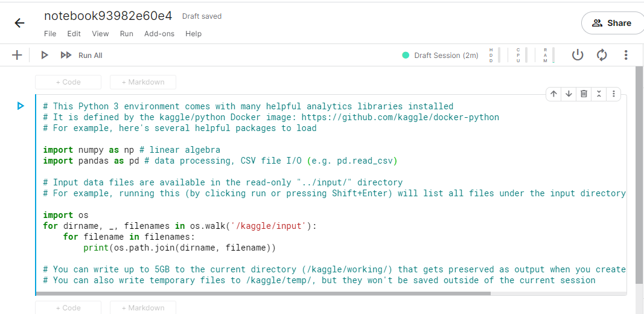Move the cell down

point(569,94)
